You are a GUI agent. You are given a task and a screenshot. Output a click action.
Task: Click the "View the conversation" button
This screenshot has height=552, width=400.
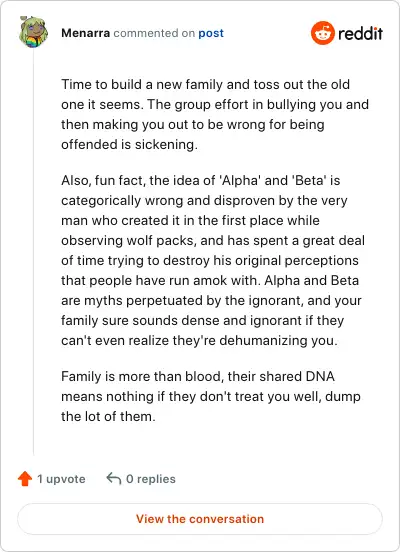(x=200, y=519)
